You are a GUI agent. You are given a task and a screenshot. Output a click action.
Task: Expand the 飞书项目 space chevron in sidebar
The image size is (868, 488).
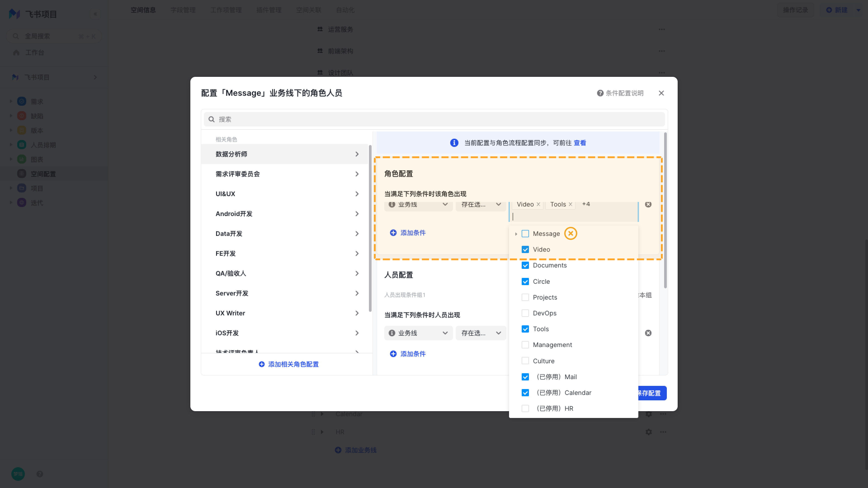95,77
